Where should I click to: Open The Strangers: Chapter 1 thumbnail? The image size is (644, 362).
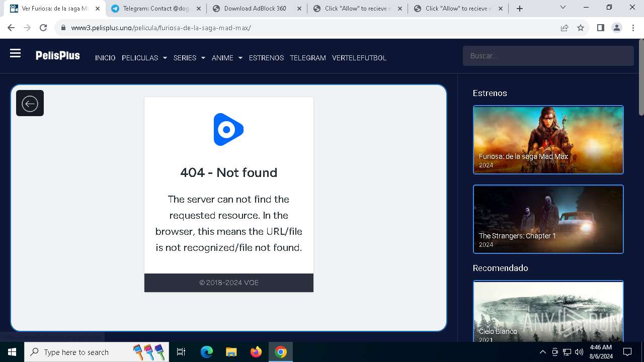tap(548, 219)
